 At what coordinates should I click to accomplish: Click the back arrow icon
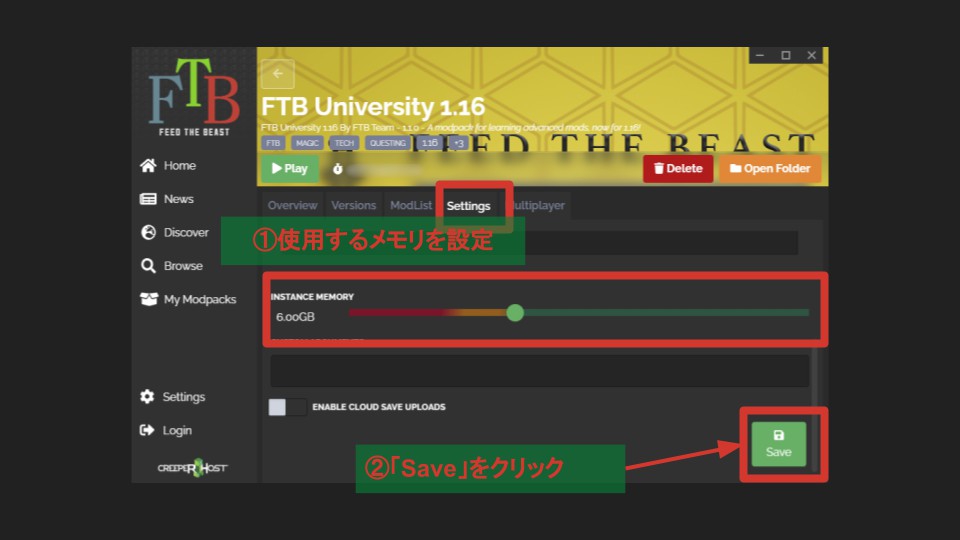[x=277, y=74]
